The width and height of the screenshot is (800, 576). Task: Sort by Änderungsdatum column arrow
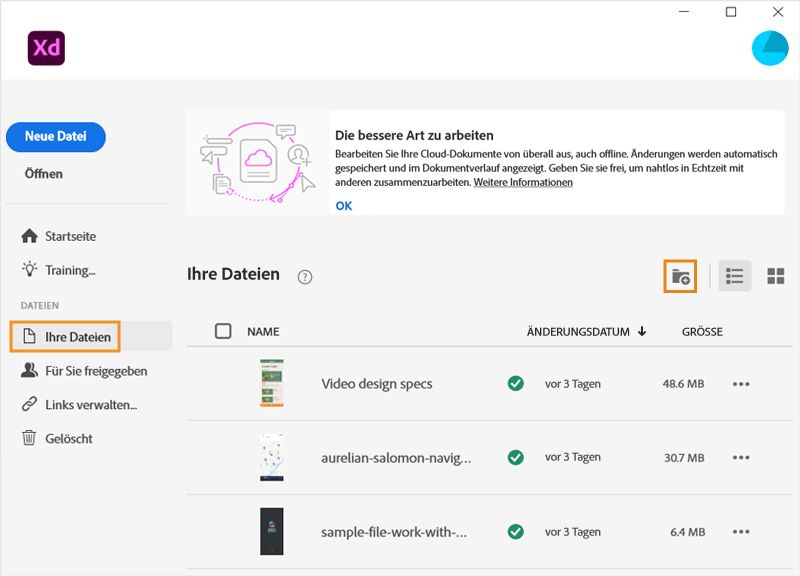click(641, 332)
